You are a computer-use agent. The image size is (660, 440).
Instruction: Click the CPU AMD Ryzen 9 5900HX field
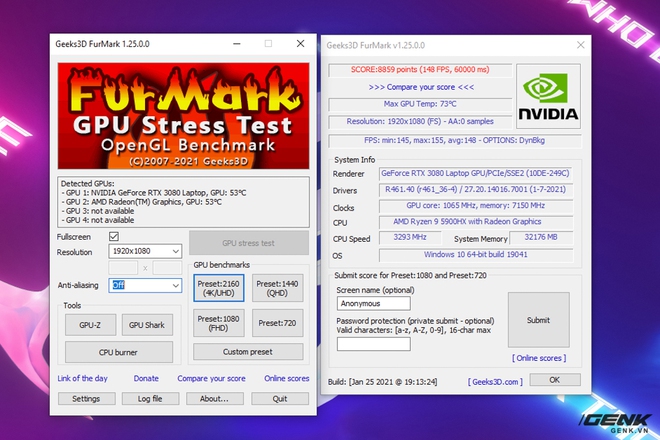point(476,222)
